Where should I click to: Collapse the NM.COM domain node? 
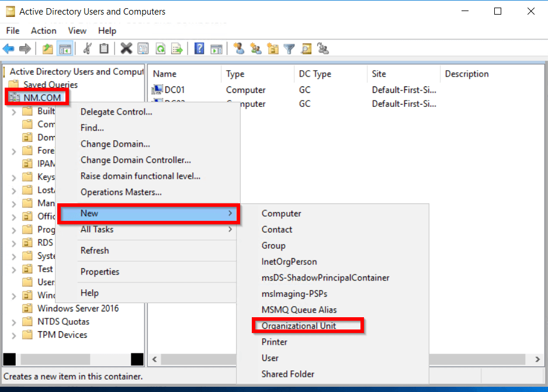tap(5, 98)
